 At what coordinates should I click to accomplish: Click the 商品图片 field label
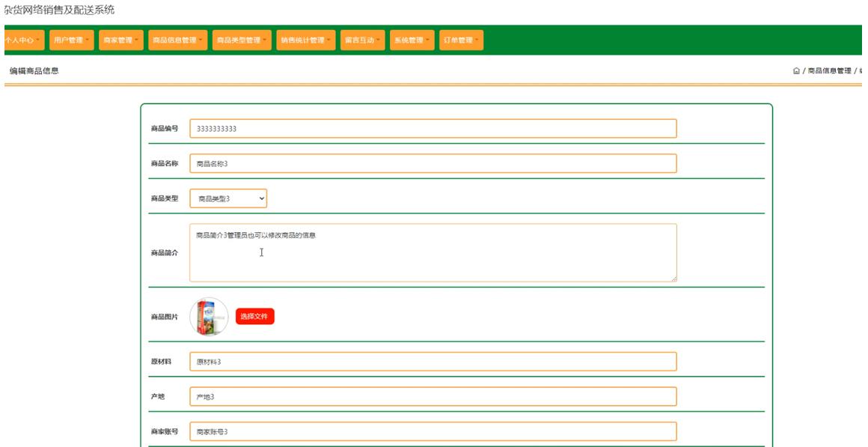click(165, 317)
